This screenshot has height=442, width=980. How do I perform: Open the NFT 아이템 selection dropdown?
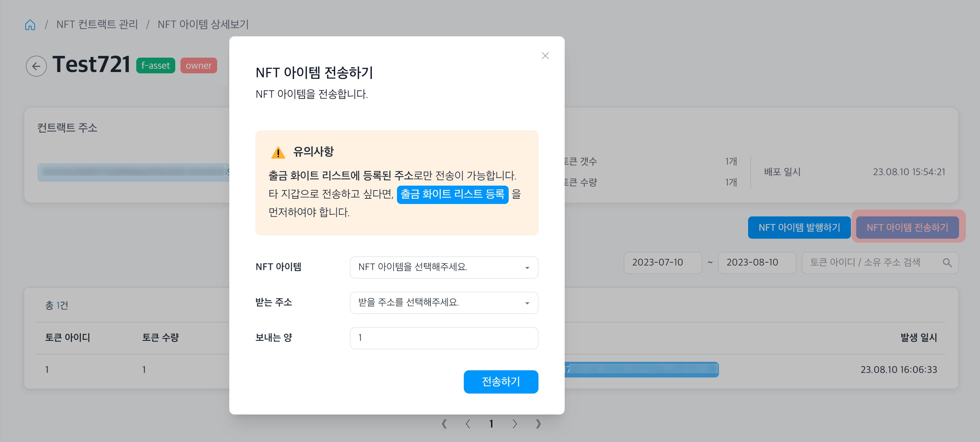(443, 267)
